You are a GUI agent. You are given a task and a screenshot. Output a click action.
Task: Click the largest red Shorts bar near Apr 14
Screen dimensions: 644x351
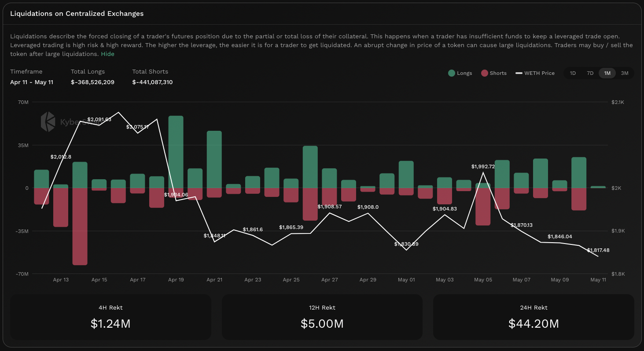coord(80,226)
